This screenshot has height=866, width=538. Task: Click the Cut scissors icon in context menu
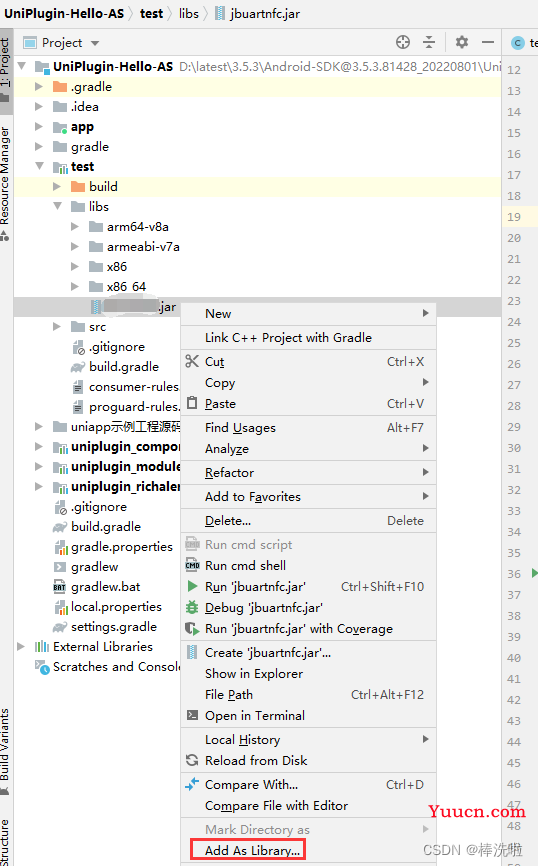click(192, 361)
